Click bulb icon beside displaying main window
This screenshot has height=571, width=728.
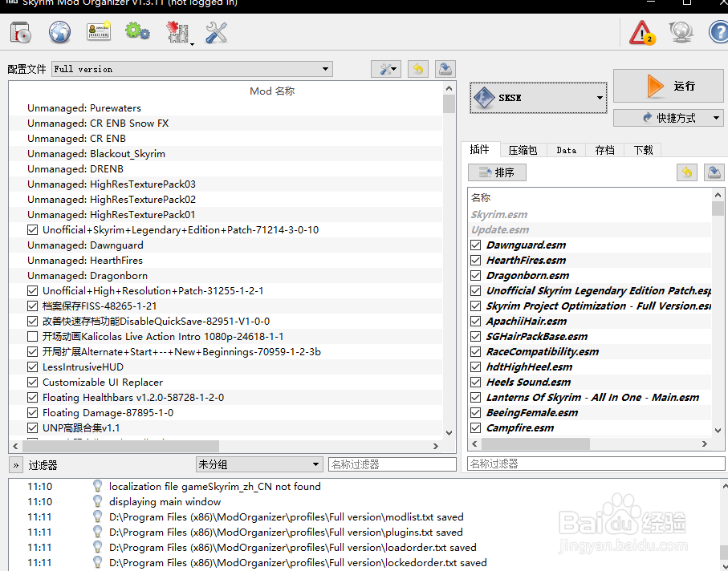tap(97, 501)
